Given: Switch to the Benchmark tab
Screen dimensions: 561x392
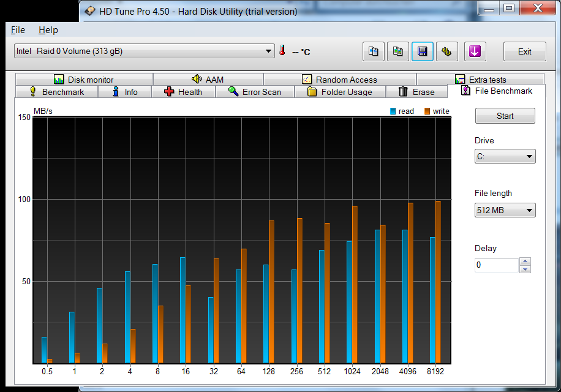Looking at the screenshot, I should click(56, 92).
